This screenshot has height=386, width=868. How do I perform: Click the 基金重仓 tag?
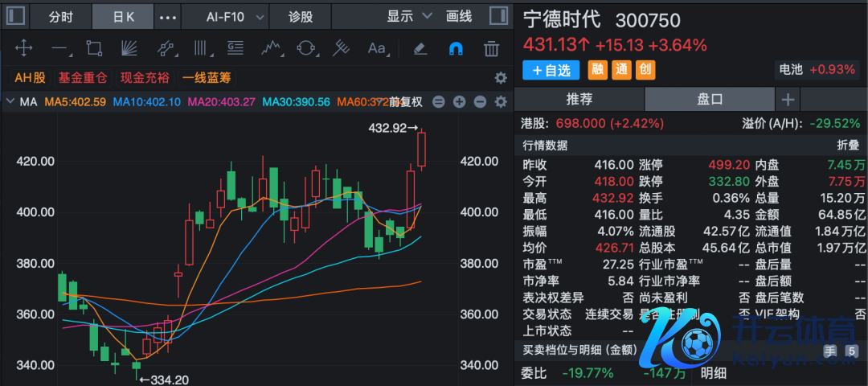[83, 78]
